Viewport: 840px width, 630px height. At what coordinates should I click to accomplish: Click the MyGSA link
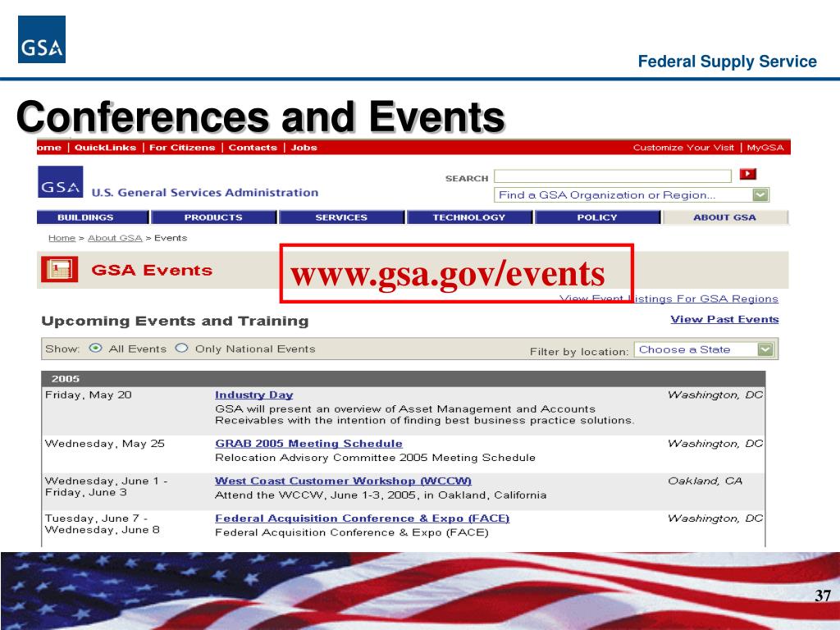[765, 148]
